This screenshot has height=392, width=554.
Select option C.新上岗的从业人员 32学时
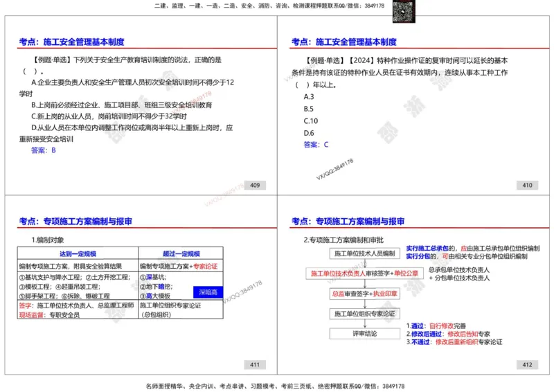109,116
